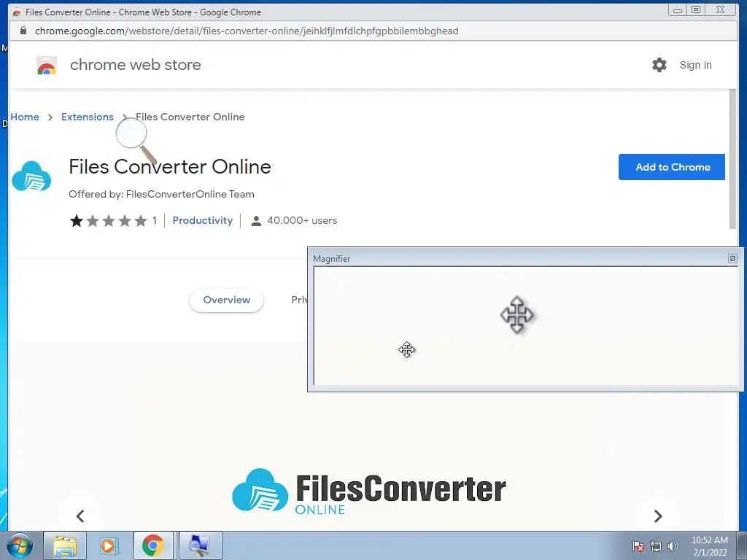
Task: Select the Overview tab
Action: click(226, 300)
